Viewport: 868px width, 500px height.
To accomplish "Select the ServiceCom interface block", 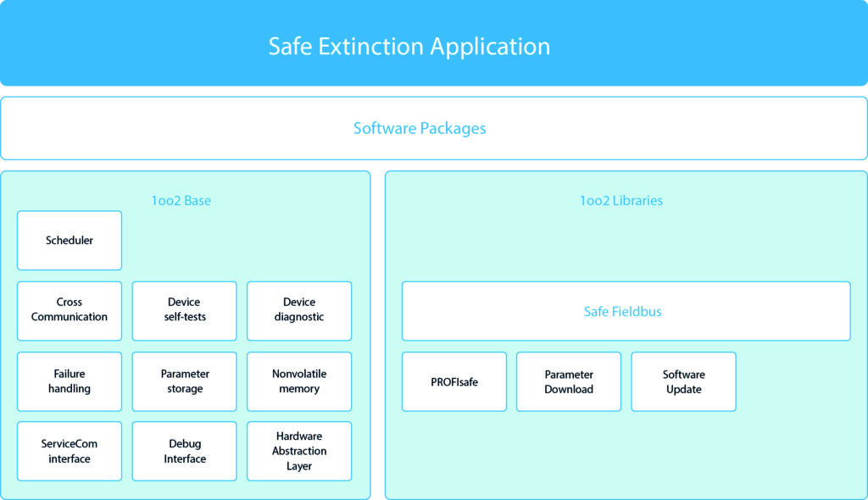I will pos(70,451).
